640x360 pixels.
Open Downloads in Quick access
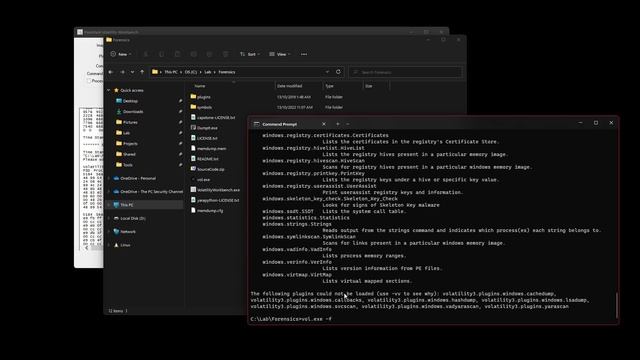pos(133,111)
